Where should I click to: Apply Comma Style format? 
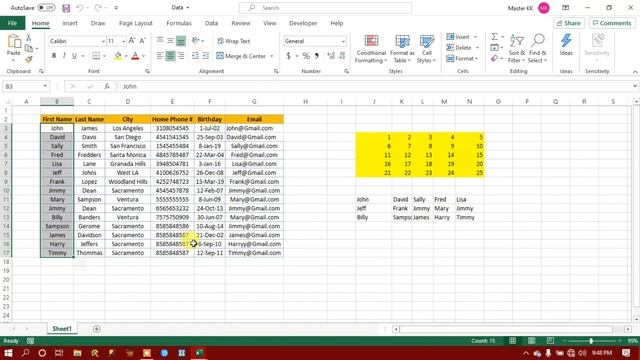pyautogui.click(x=317, y=56)
